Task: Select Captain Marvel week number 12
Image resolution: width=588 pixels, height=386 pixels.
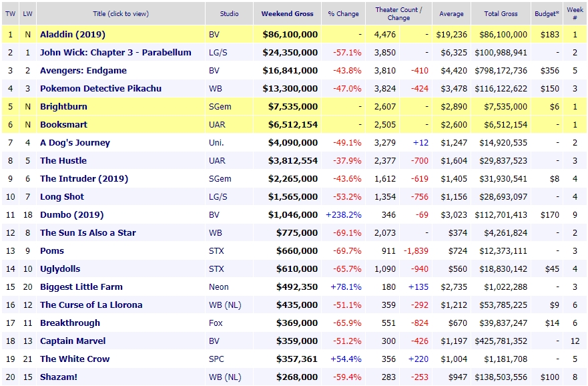Action: 575,341
